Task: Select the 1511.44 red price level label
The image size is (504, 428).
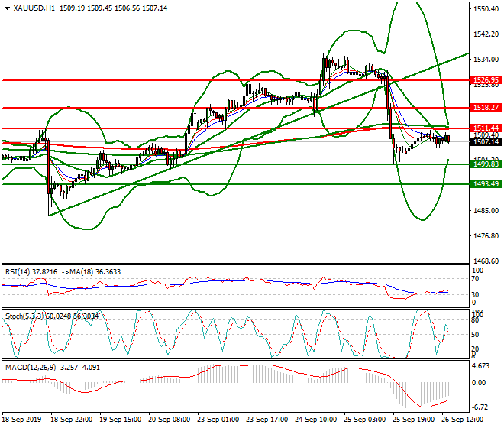Action: coord(486,128)
